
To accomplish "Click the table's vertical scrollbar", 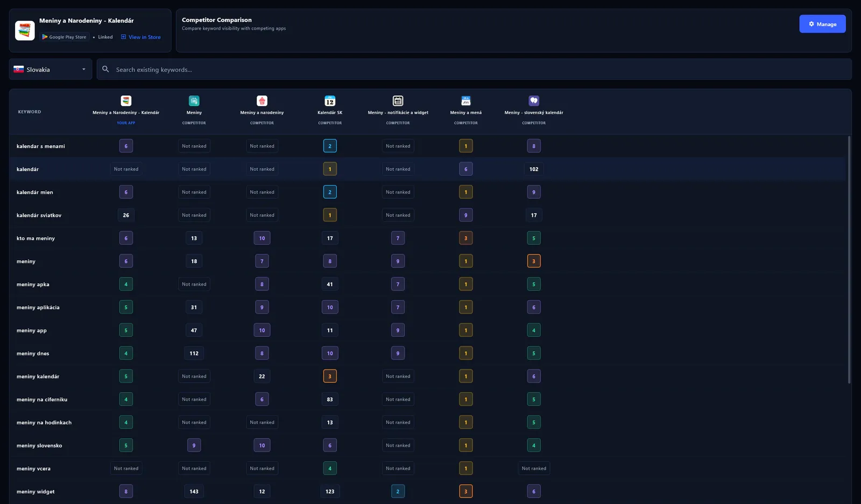I will (849, 260).
